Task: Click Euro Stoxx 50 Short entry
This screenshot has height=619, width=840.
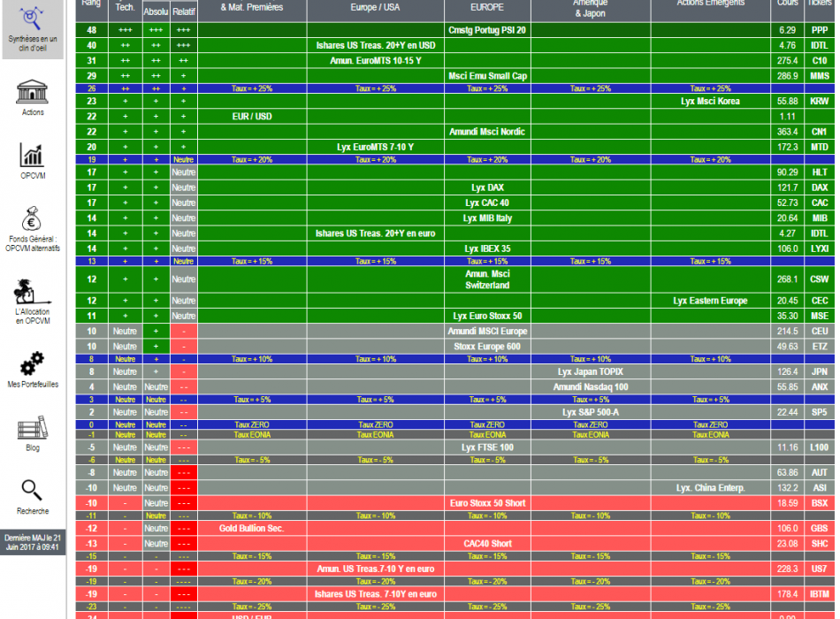Action: pyautogui.click(x=487, y=503)
